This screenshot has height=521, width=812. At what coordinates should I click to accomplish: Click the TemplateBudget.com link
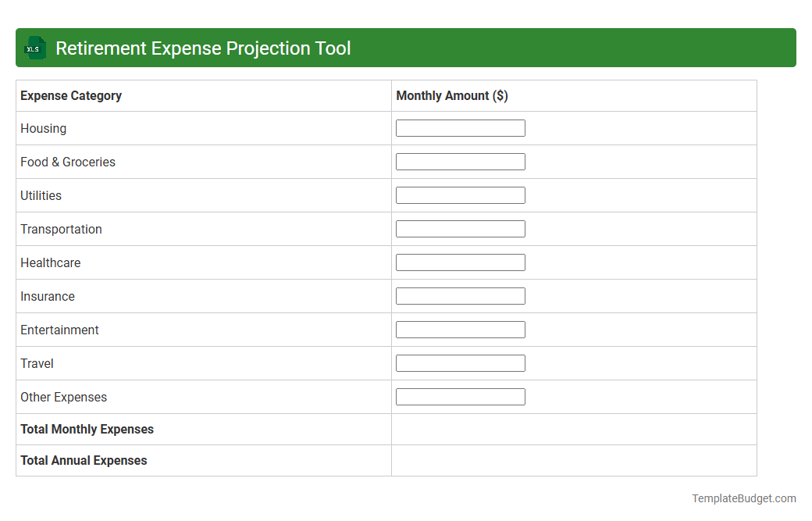coord(743,498)
